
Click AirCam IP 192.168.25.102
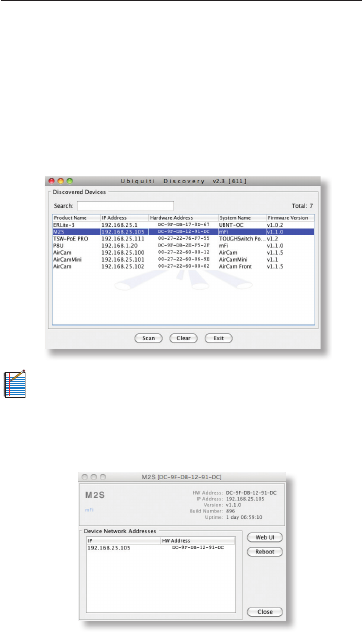(x=123, y=266)
